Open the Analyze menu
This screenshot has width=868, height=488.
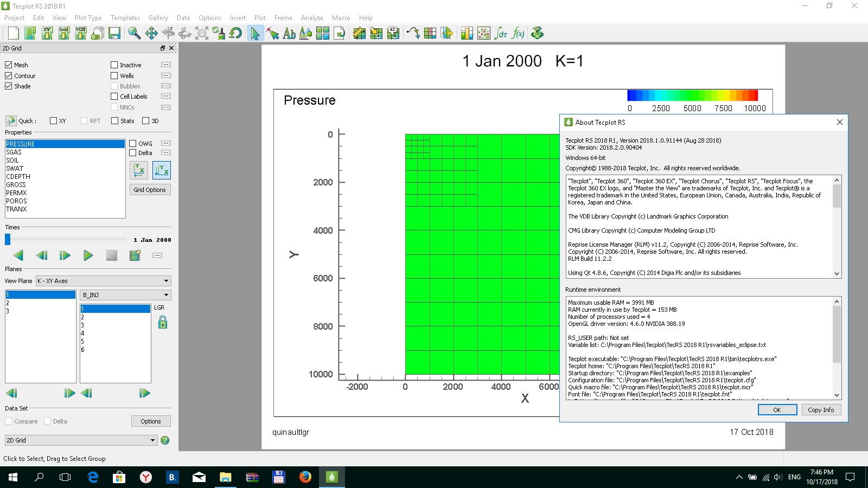tap(312, 18)
